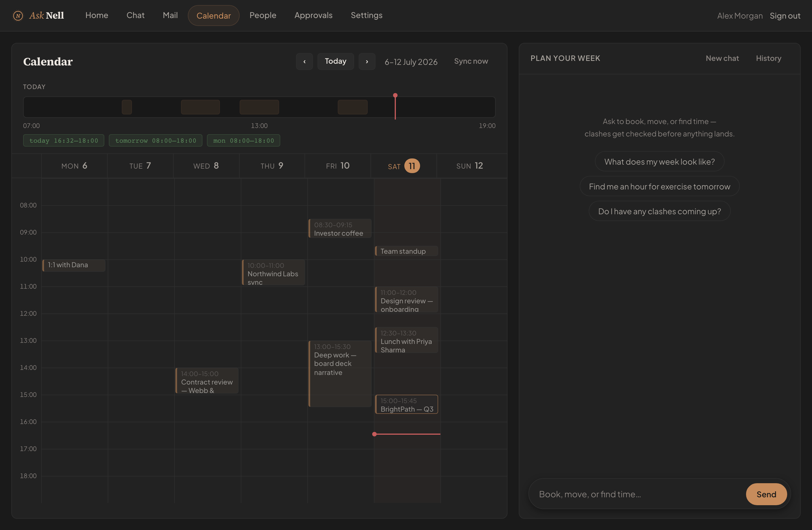The height and width of the screenshot is (530, 812).
Task: Open the Mail nav item
Action: click(x=170, y=15)
